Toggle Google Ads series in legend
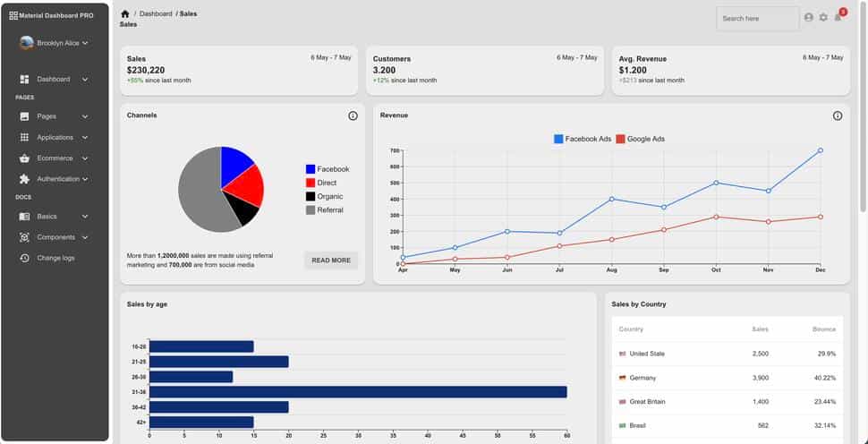This screenshot has width=868, height=444. 640,139
